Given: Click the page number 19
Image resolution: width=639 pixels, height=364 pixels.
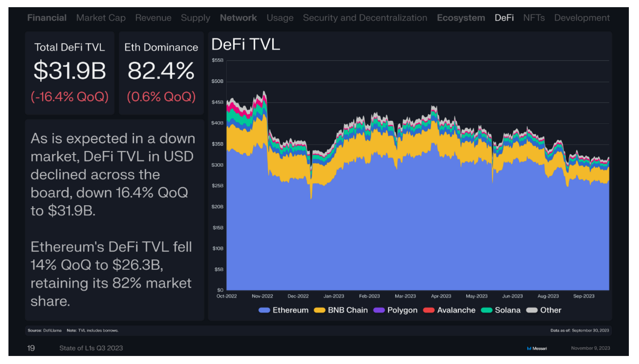Looking at the screenshot, I should click(31, 348).
